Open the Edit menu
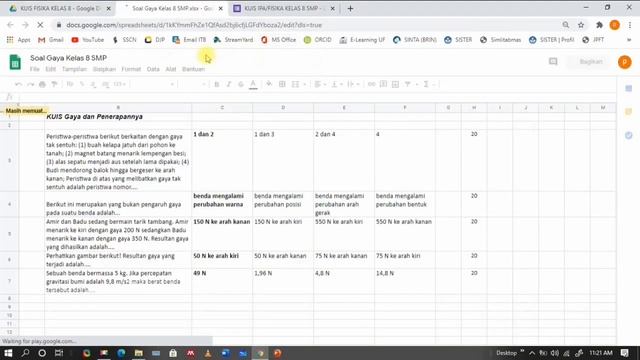The height and width of the screenshot is (360, 640). 51,69
